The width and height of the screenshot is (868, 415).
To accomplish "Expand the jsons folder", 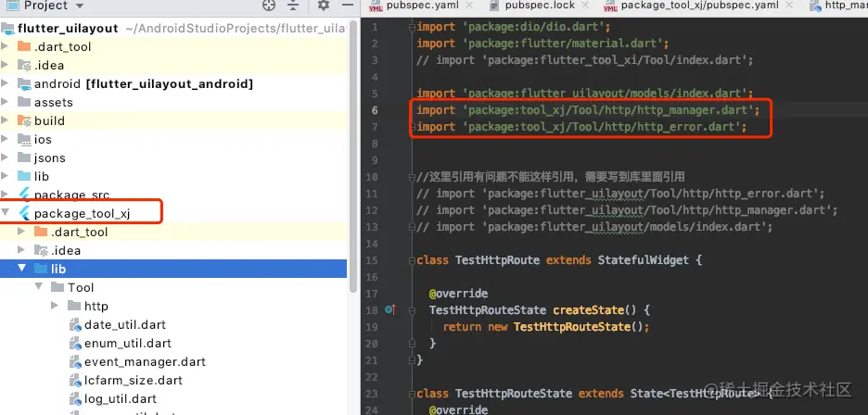I will coord(5,157).
